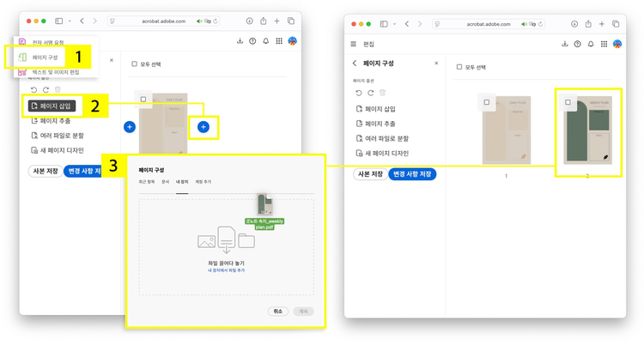Click Safari's share icon in the right window
Screen dimensions: 644x345
[588, 24]
